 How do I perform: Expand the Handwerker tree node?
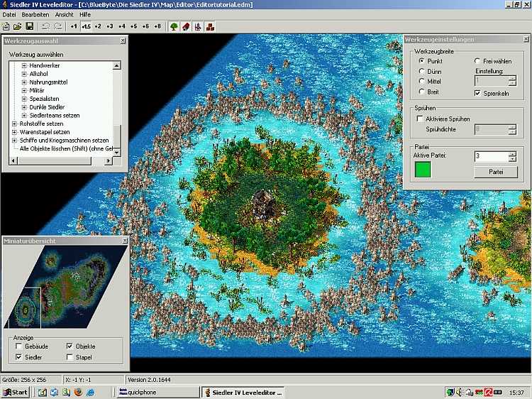pos(24,65)
